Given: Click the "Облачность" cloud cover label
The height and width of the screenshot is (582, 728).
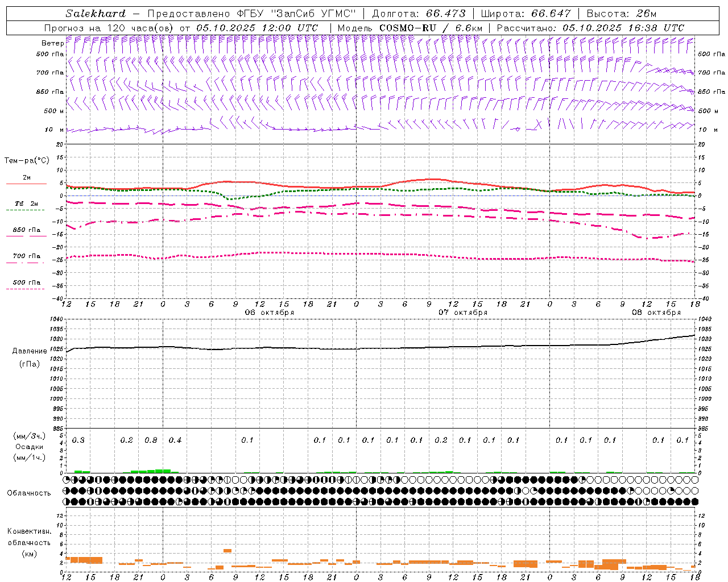Looking at the screenshot, I should click(29, 493).
